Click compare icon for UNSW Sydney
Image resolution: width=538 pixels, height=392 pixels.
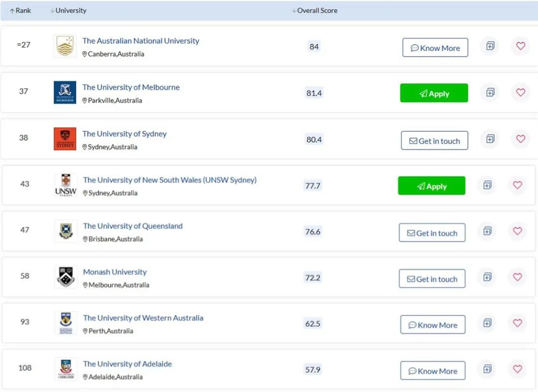487,185
